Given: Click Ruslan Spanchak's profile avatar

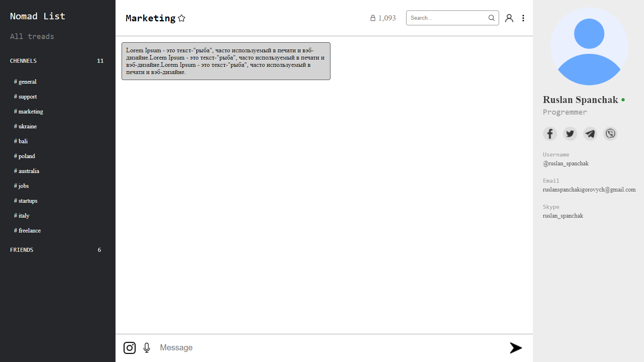Looking at the screenshot, I should tap(589, 46).
